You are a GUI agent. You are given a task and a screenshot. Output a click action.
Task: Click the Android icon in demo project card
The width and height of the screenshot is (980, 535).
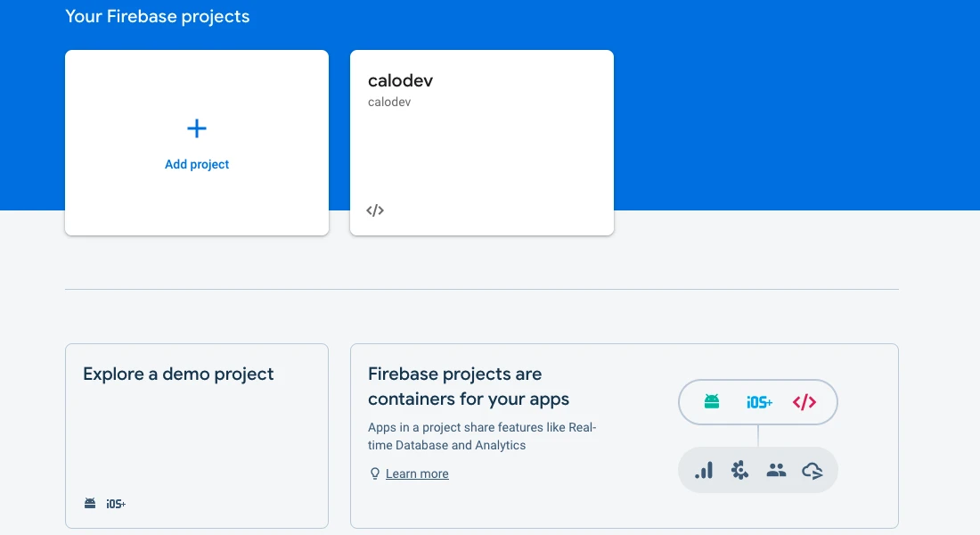point(90,503)
